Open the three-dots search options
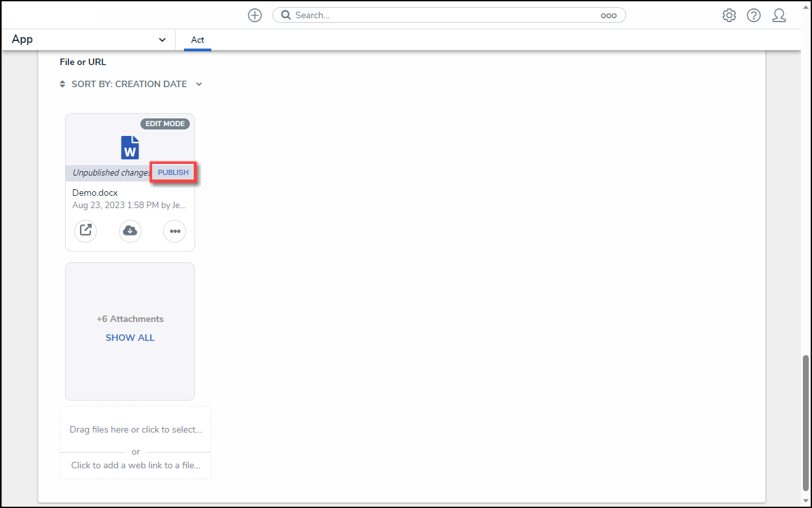The width and height of the screenshot is (812, 508). click(609, 16)
